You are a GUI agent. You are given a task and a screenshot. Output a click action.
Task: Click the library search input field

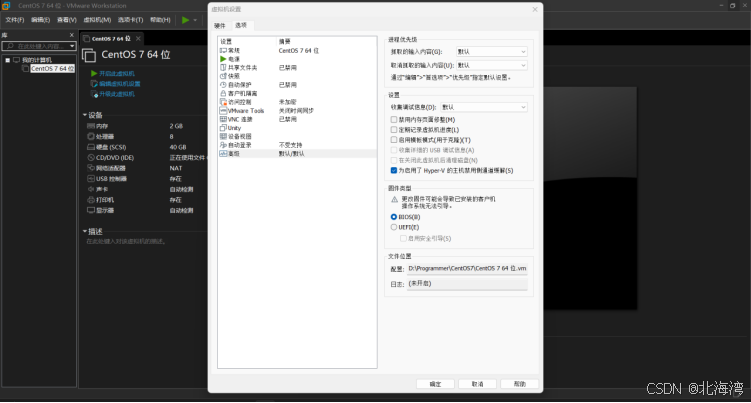coord(39,46)
